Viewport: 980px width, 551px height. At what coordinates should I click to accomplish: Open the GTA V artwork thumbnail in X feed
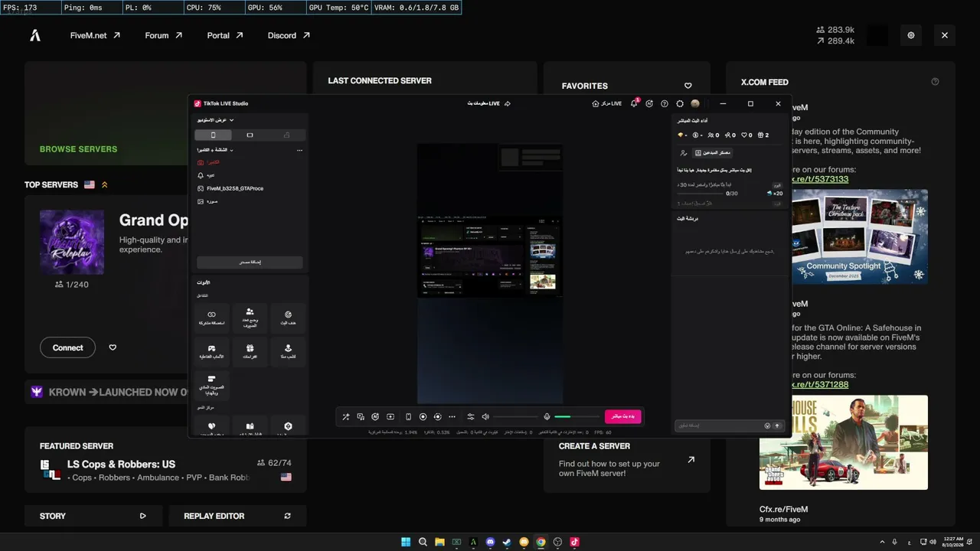843,442
